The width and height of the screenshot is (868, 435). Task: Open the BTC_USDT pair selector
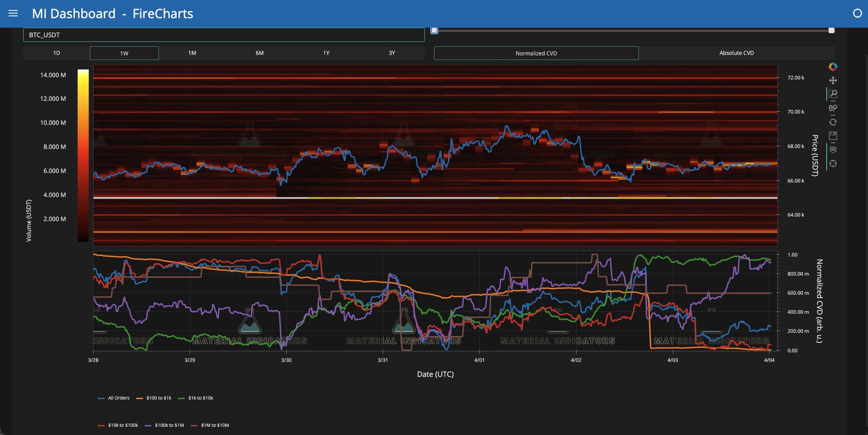coord(224,35)
